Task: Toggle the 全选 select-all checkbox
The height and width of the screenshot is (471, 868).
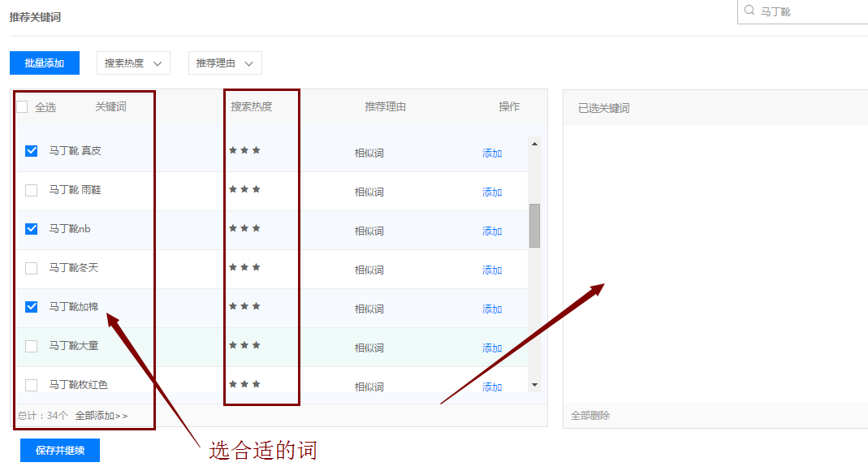Action: click(22, 107)
